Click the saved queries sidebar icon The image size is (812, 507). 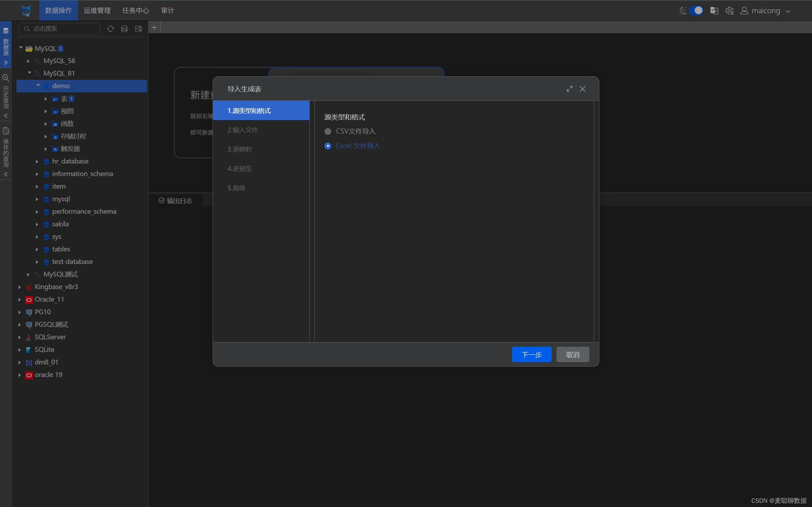[6, 131]
